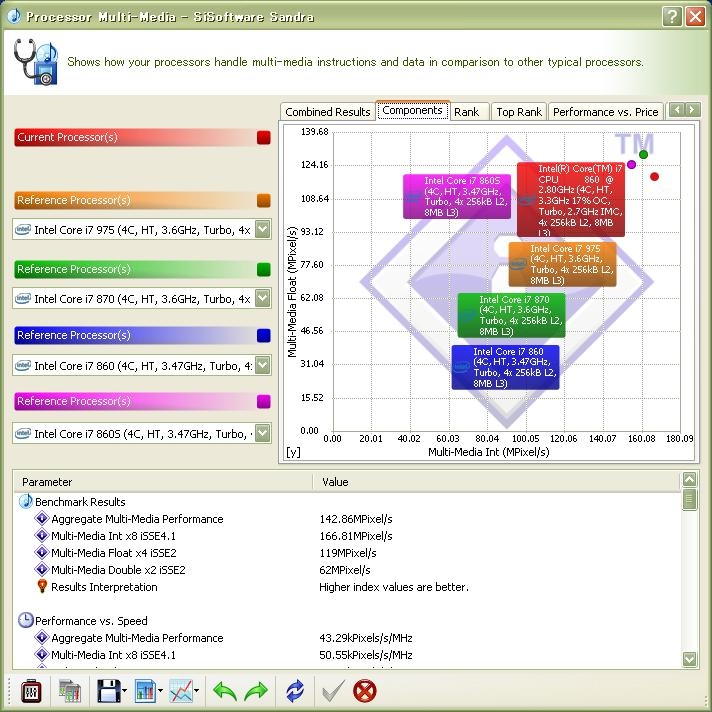Screen dimensions: 712x712
Task: Select the Multi-Media Int x8 iSSE4.1 50.55kPixels/s/MHz row
Action: pos(347,655)
